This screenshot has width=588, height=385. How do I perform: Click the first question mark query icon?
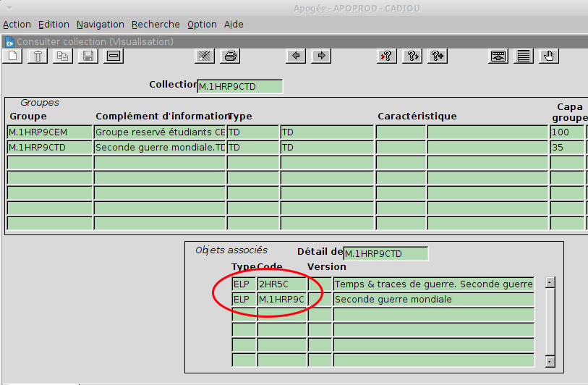coord(386,56)
